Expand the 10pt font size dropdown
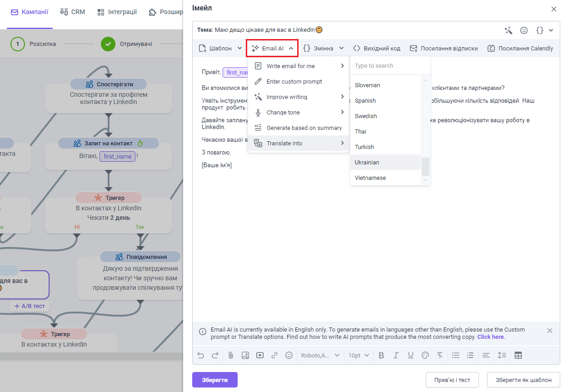 [359, 355]
